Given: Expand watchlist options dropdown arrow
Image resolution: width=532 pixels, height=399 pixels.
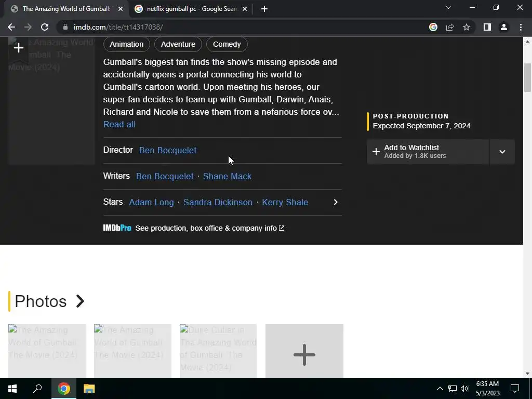Looking at the screenshot, I should point(502,152).
